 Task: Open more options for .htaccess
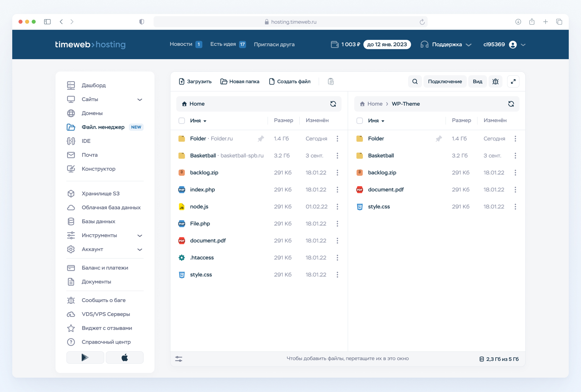337,258
